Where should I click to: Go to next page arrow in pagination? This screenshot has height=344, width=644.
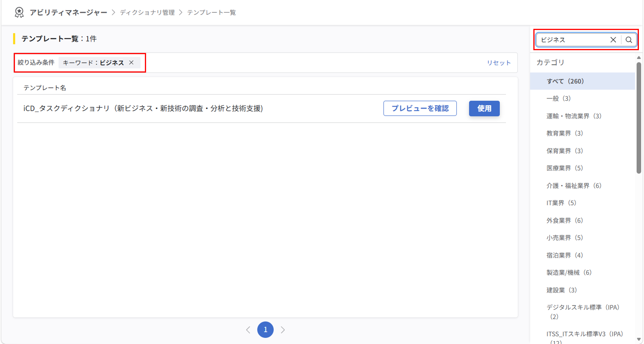click(x=283, y=330)
